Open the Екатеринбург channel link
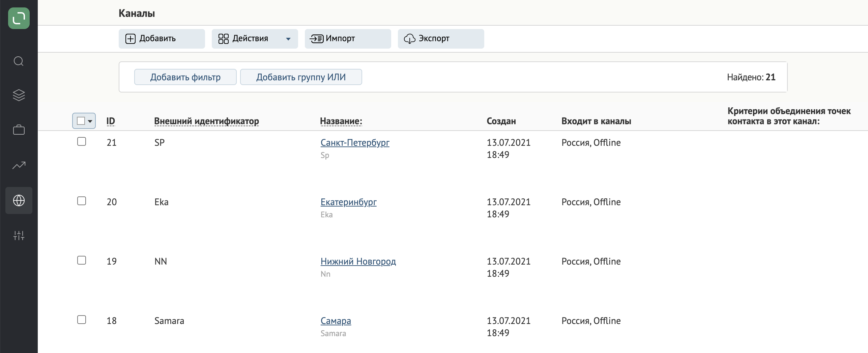The height and width of the screenshot is (353, 868). [x=348, y=202]
